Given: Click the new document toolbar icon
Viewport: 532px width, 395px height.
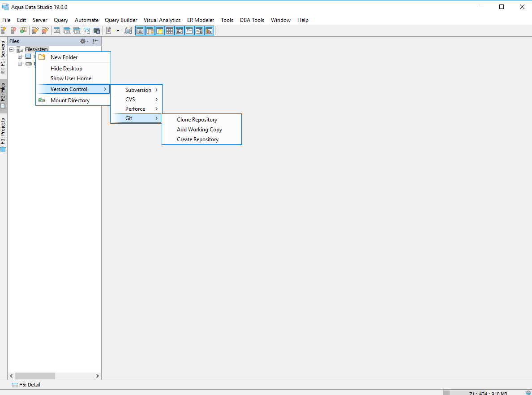Looking at the screenshot, I should tap(108, 30).
